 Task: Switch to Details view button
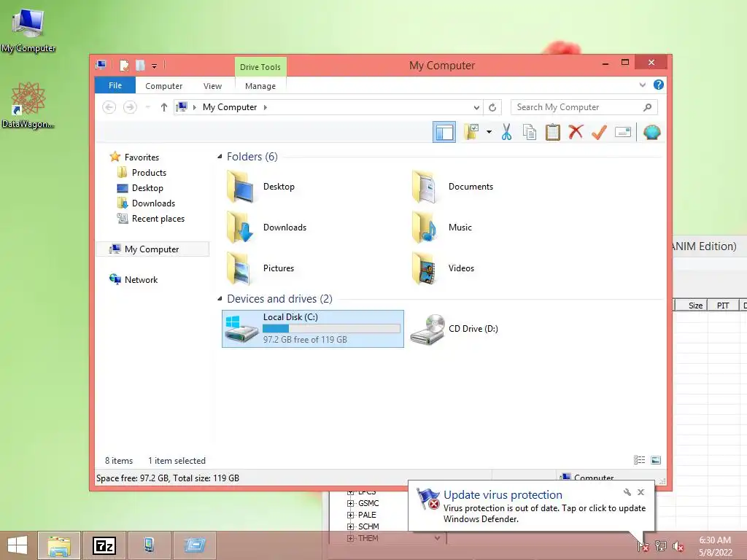pyautogui.click(x=639, y=460)
